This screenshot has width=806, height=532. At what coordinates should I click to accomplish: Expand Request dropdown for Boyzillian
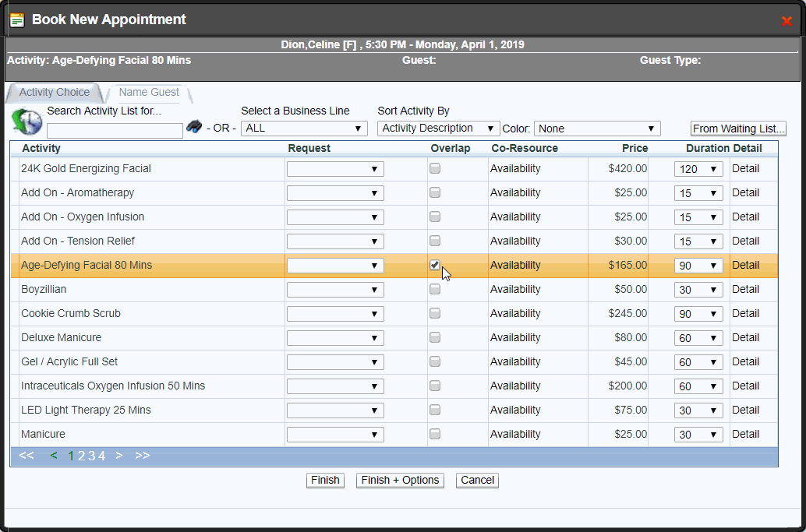click(x=335, y=290)
